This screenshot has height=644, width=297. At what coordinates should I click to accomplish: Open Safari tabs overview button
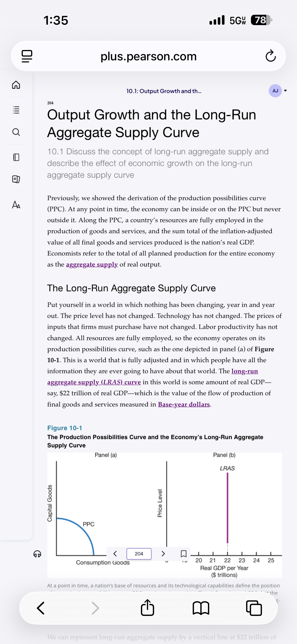pos(254,608)
